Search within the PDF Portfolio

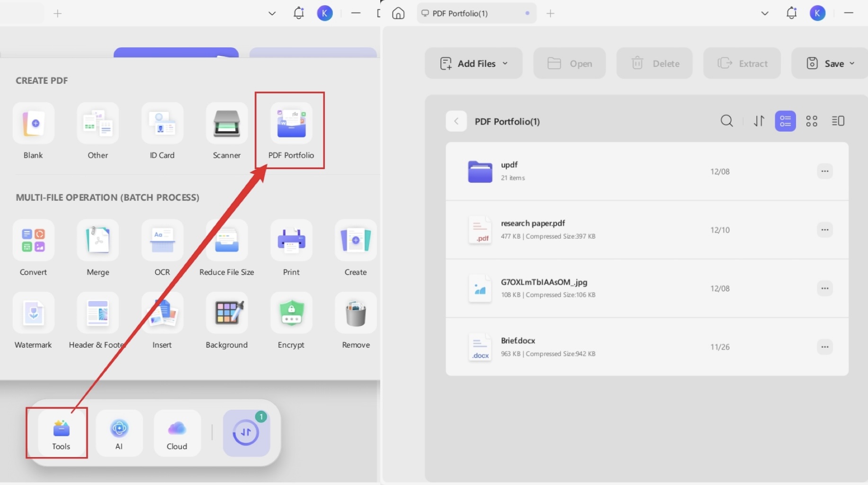coord(726,121)
